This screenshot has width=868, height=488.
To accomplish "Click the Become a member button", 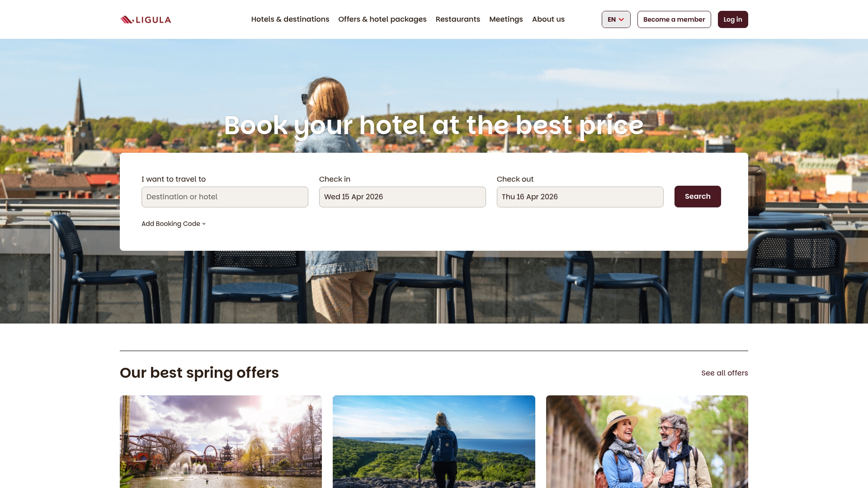I will pos(674,19).
